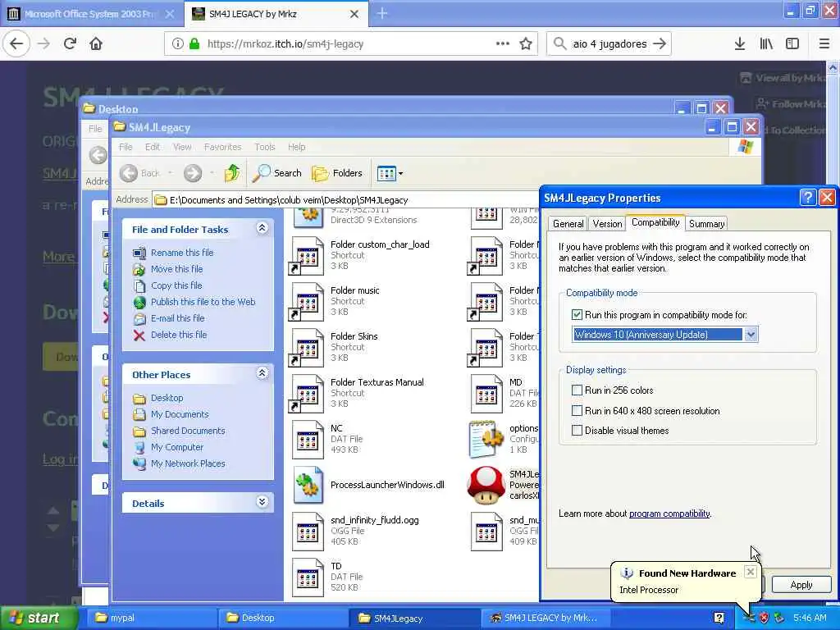Toggle browser sidebar view
Image resolution: width=840 pixels, height=630 pixels.
tap(792, 43)
